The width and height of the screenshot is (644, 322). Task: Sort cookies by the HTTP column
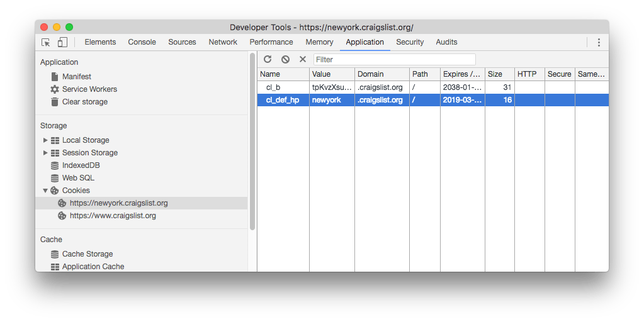[529, 74]
